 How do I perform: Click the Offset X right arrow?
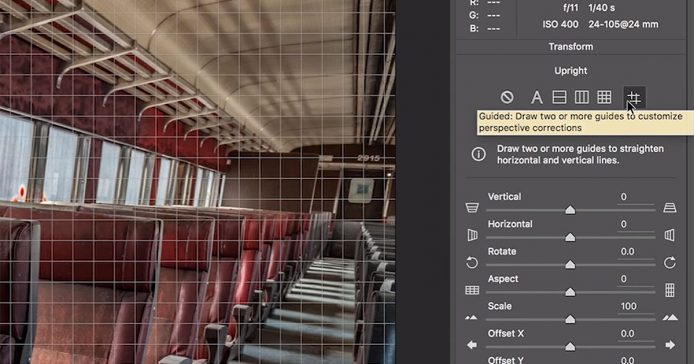click(670, 345)
